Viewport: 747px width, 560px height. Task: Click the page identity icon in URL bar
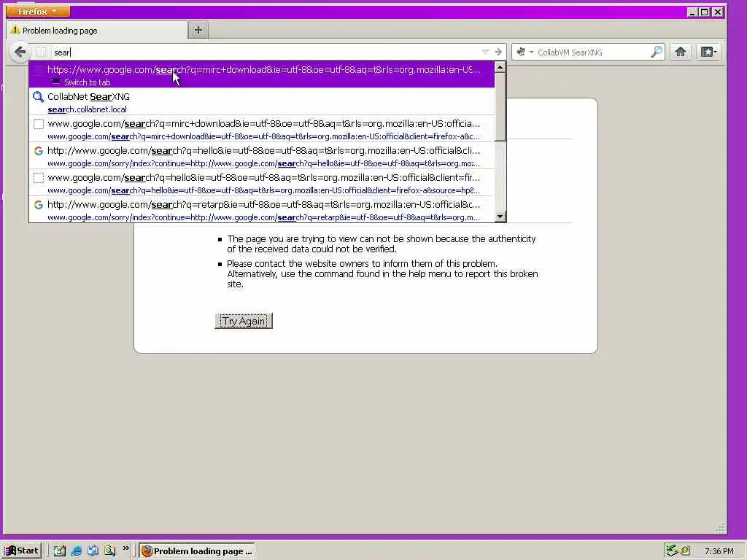(x=41, y=52)
